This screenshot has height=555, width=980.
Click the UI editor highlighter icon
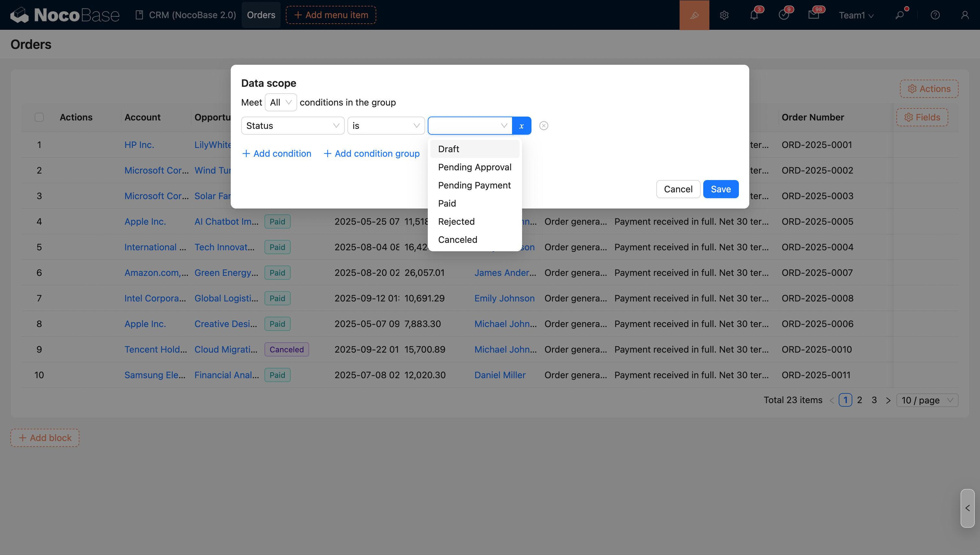point(694,15)
